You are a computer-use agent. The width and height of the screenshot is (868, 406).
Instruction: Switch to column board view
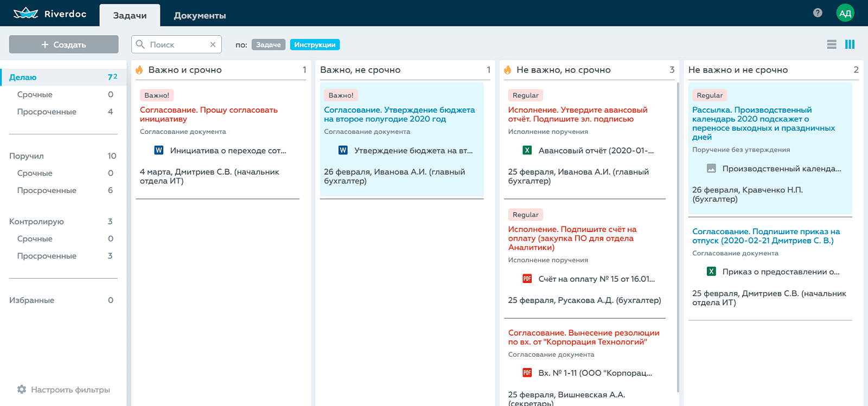850,44
